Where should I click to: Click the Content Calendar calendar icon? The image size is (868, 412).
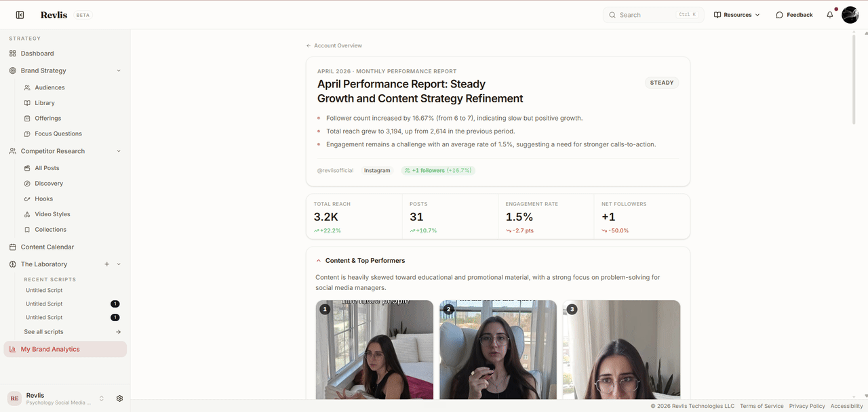[x=13, y=247]
